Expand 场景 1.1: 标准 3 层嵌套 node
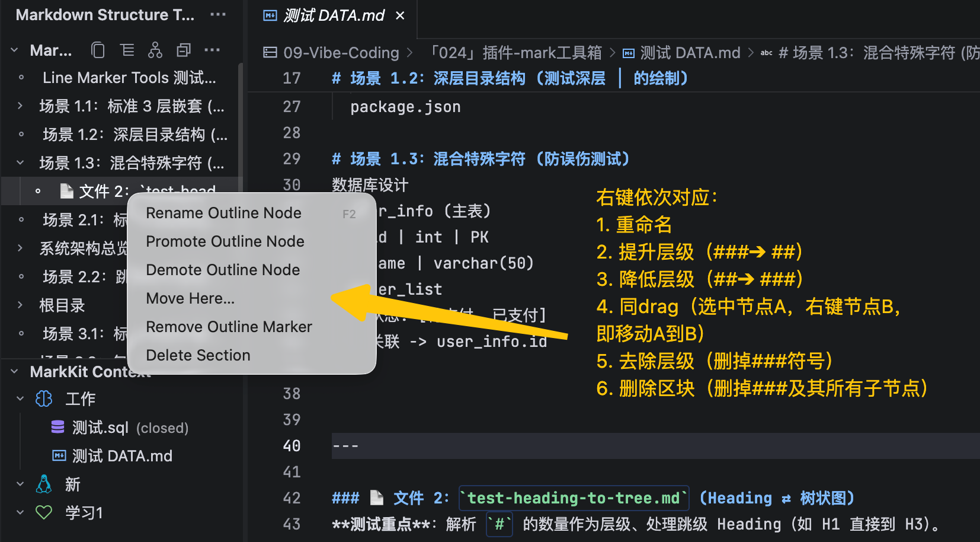This screenshot has width=980, height=542. click(20, 106)
